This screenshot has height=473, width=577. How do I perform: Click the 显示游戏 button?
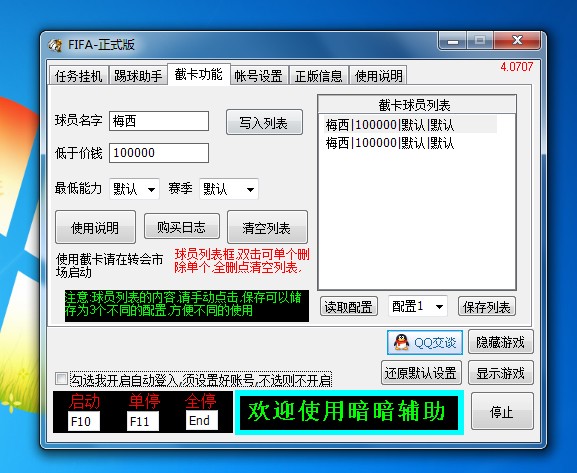(x=500, y=373)
